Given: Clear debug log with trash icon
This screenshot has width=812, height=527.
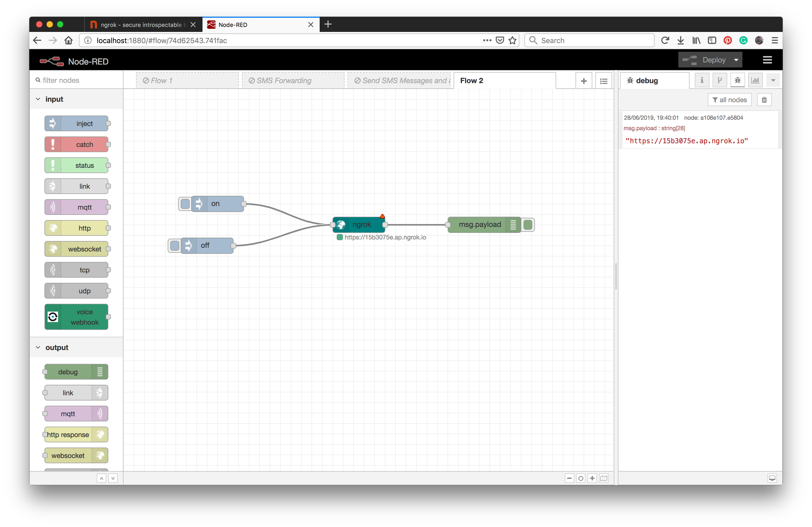Looking at the screenshot, I should pyautogui.click(x=764, y=100).
